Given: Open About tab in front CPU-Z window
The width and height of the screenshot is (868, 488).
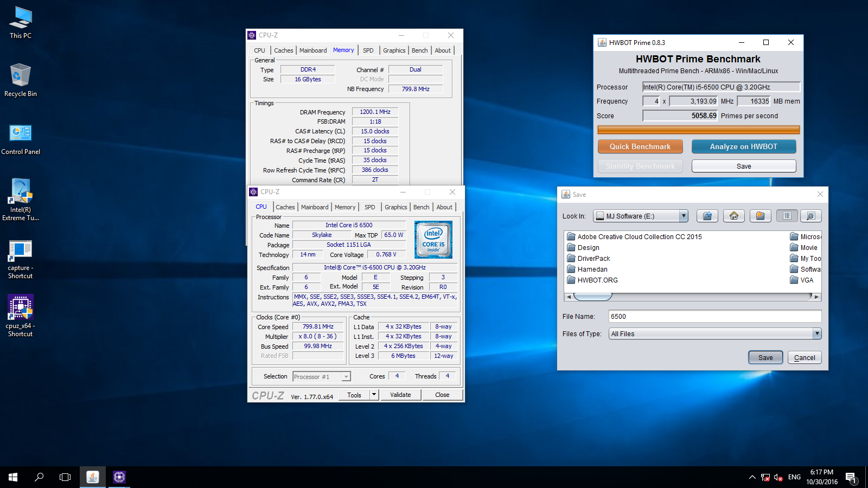Looking at the screenshot, I should 444,207.
